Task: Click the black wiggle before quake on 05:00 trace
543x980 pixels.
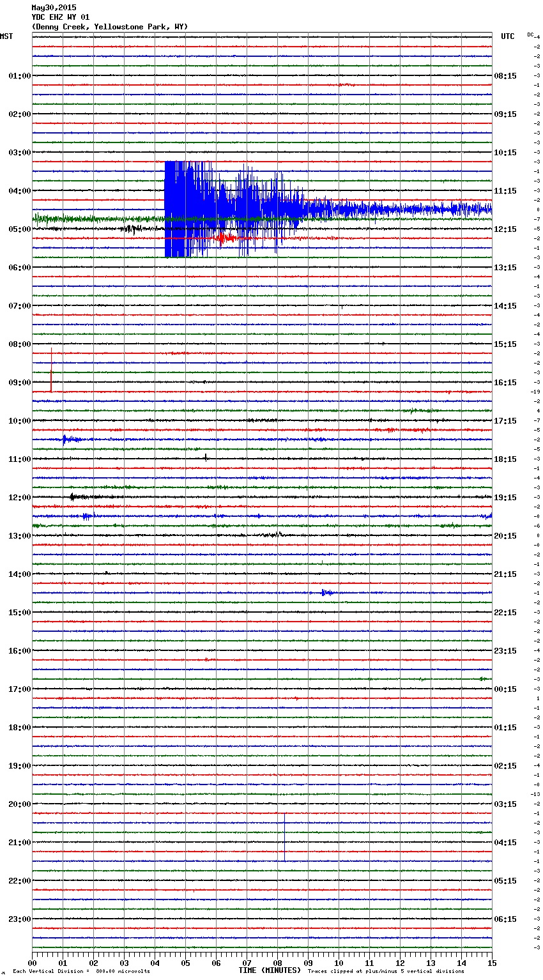Action: (x=131, y=228)
